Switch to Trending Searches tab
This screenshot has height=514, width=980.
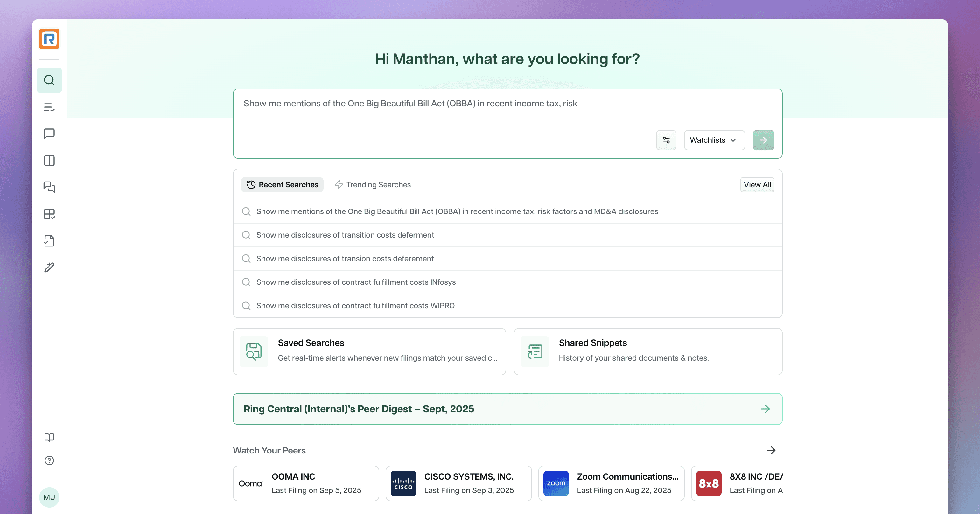(373, 185)
